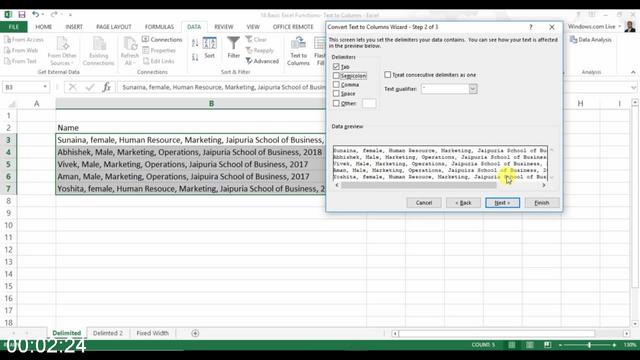Open the Sort dialog icon
The image size is (640, 360).
coord(209,48)
